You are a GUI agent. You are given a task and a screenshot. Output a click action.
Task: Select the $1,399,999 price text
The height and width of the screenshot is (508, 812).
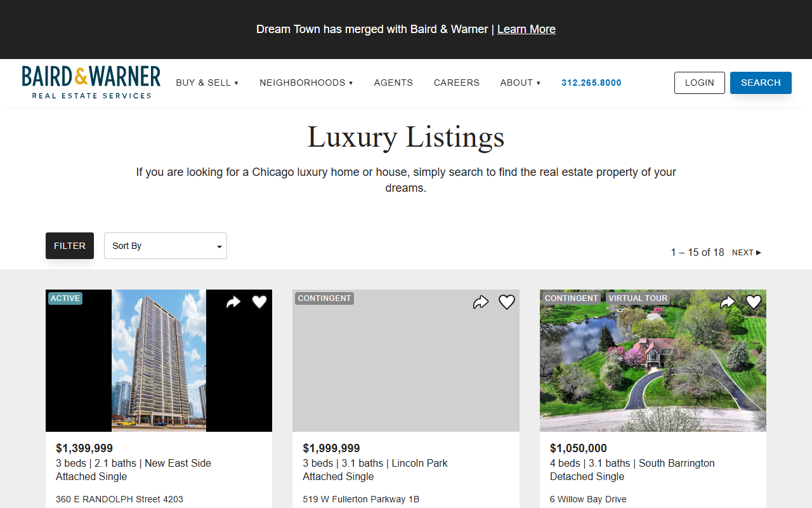84,448
